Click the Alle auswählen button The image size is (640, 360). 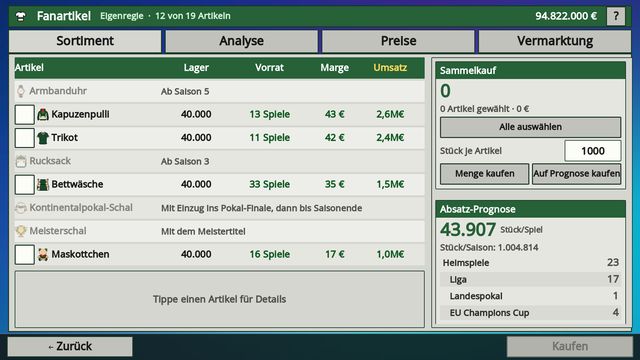pos(530,127)
